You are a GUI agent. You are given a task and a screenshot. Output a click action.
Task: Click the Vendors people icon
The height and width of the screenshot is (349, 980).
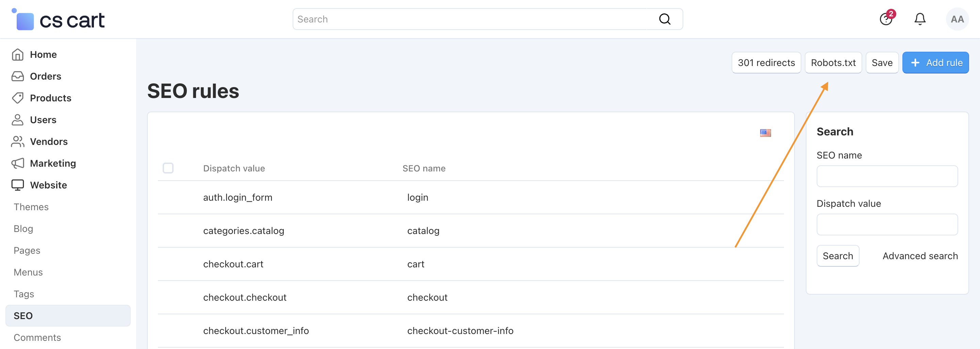[x=17, y=142]
